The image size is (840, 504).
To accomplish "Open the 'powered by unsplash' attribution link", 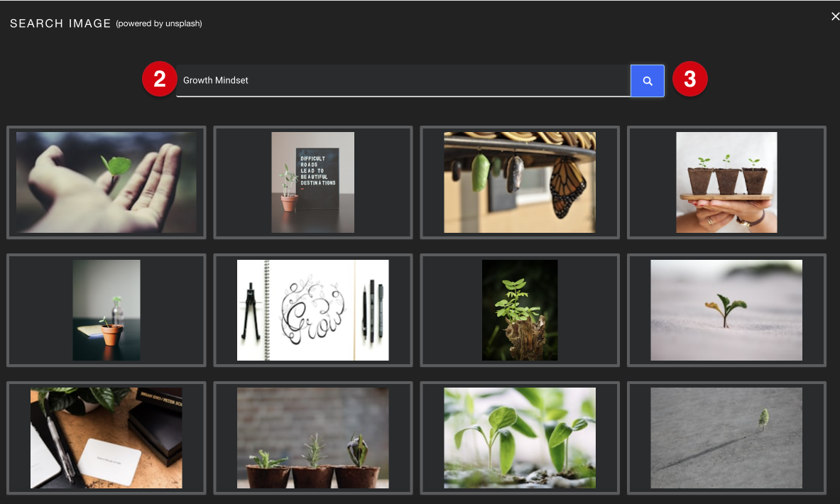I will 158,23.
